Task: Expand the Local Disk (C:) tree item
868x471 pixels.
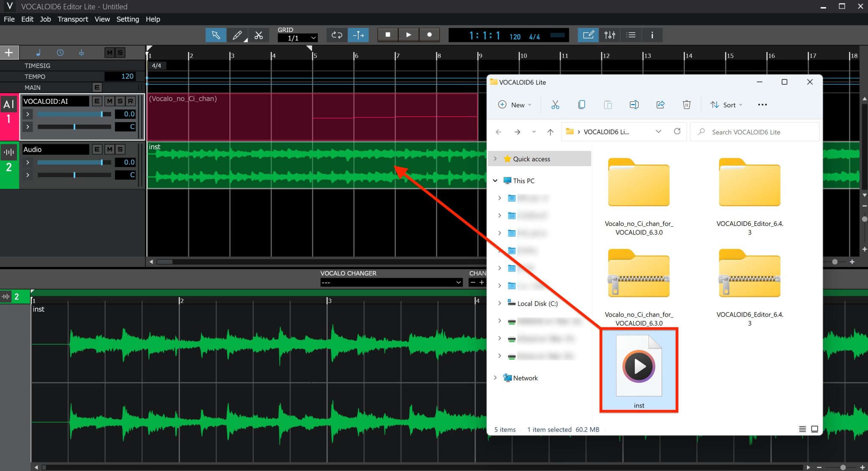Action: pyautogui.click(x=499, y=303)
